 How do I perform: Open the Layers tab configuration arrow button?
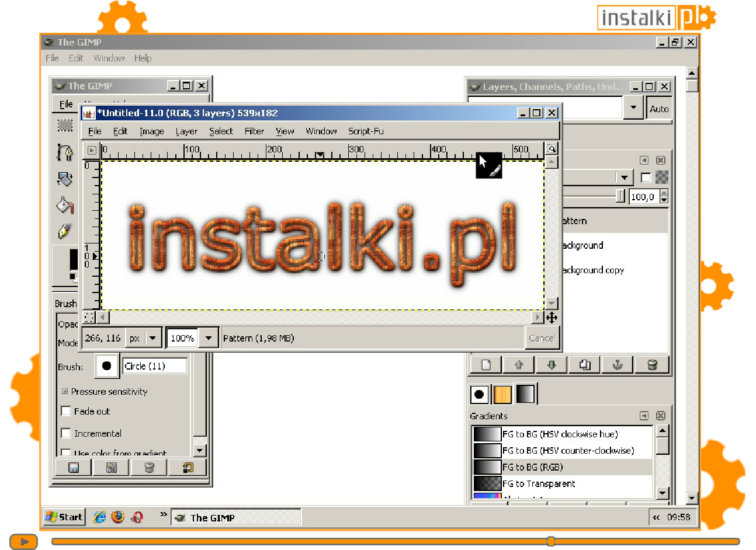click(644, 160)
